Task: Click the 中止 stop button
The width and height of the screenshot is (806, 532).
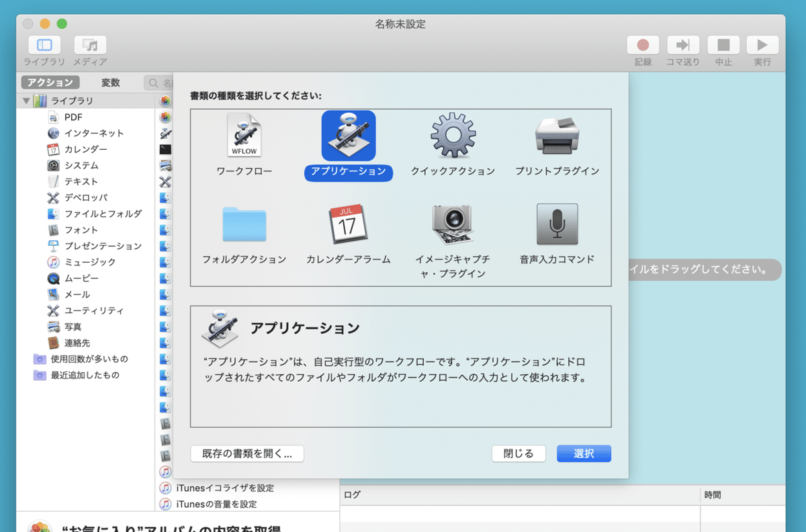Action: pos(723,45)
